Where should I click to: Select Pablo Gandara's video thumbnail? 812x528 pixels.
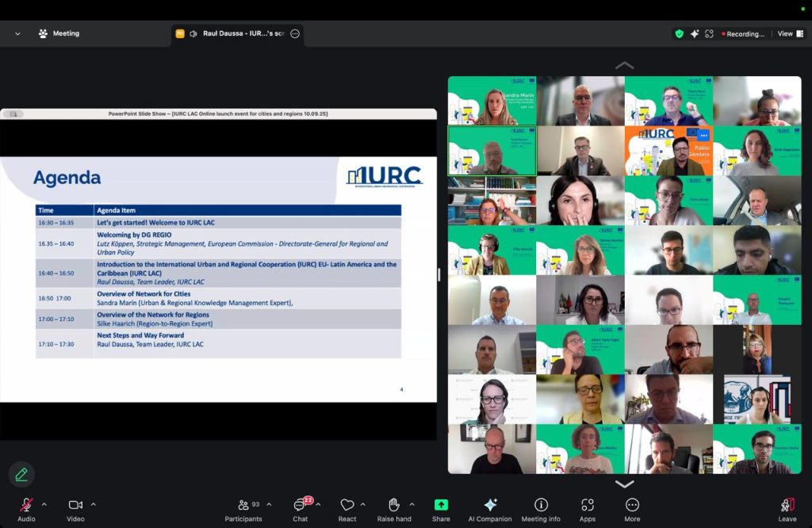click(x=668, y=151)
